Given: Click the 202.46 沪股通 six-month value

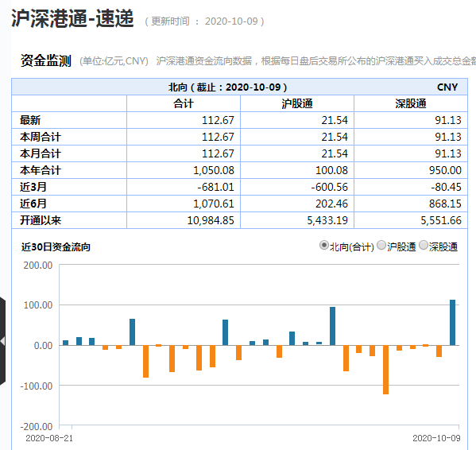Looking at the screenshot, I should tap(331, 204).
